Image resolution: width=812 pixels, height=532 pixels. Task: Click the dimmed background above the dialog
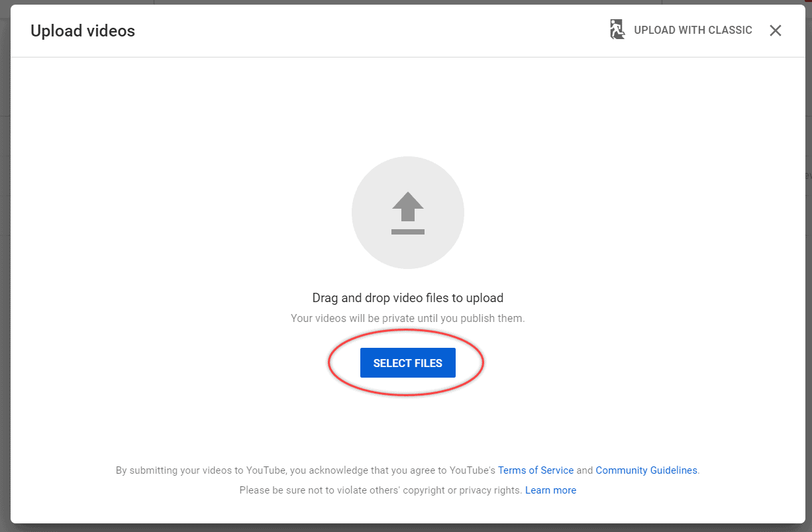click(397, 2)
